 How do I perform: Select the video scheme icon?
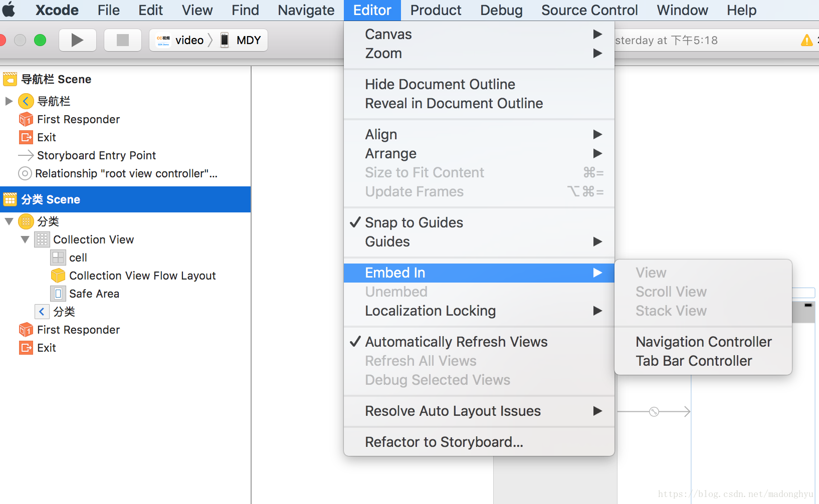pyautogui.click(x=163, y=40)
